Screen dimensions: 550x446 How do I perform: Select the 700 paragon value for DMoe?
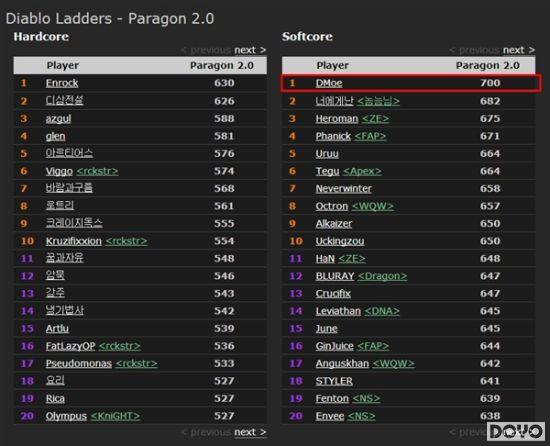click(x=490, y=83)
